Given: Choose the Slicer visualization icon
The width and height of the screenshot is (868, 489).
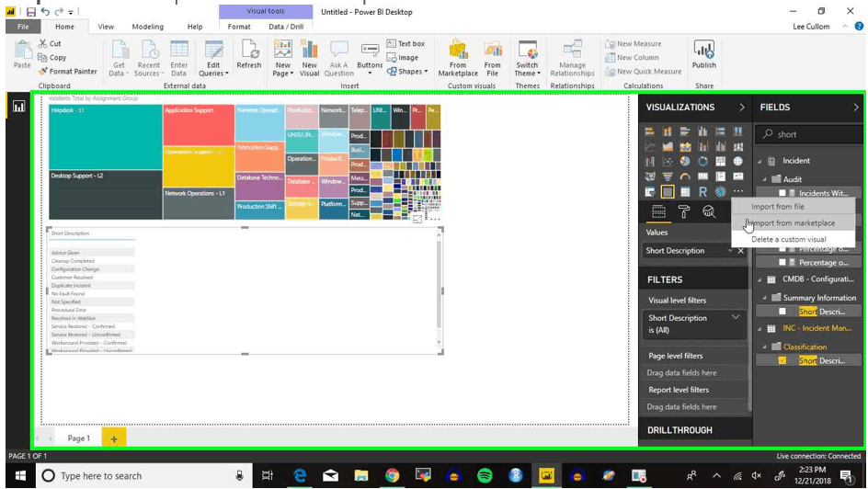Looking at the screenshot, I should (650, 192).
